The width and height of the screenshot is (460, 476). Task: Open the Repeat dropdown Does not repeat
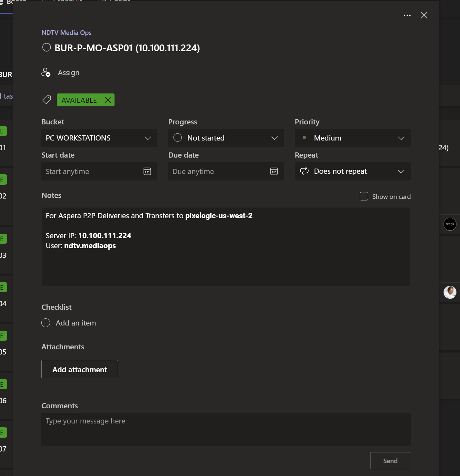[x=353, y=171]
